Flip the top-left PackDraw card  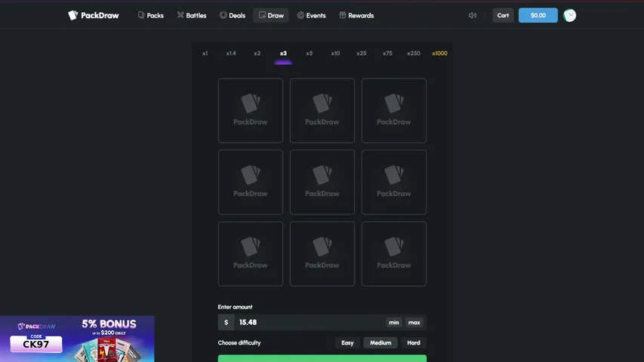[x=251, y=110]
